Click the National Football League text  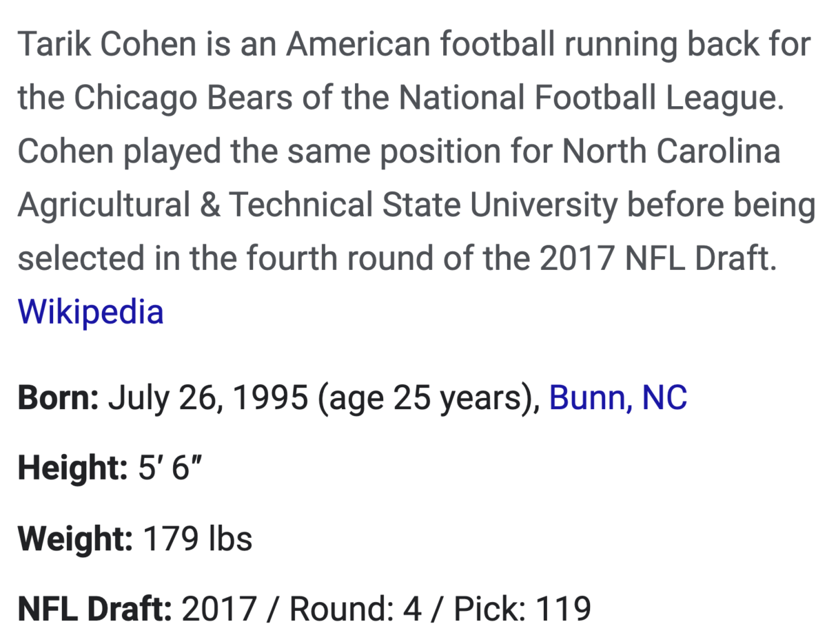click(x=591, y=98)
